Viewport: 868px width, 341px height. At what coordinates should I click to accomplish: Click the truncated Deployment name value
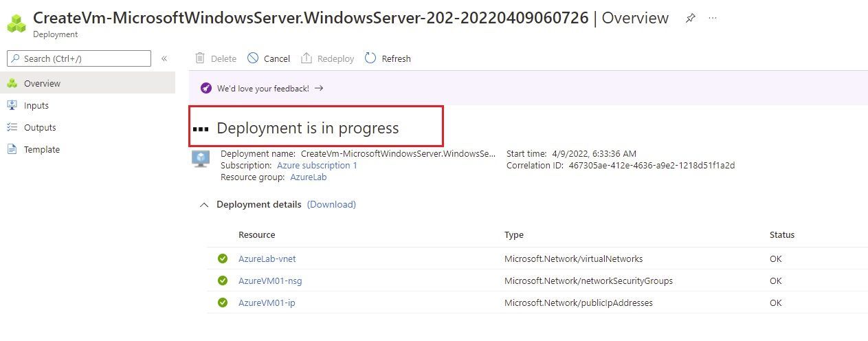click(x=399, y=153)
